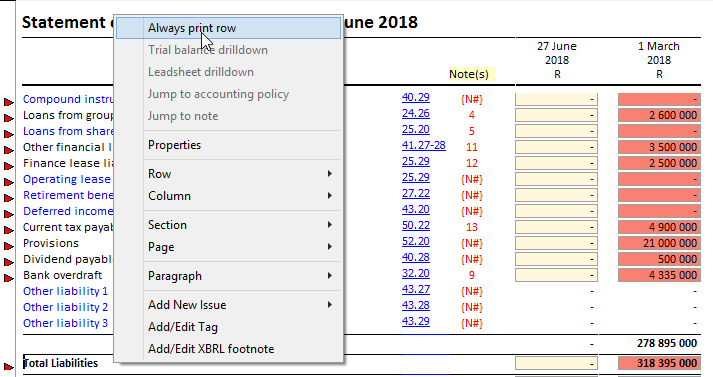Click the Note(s) column header
This screenshot has height=377, width=713.
[469, 74]
